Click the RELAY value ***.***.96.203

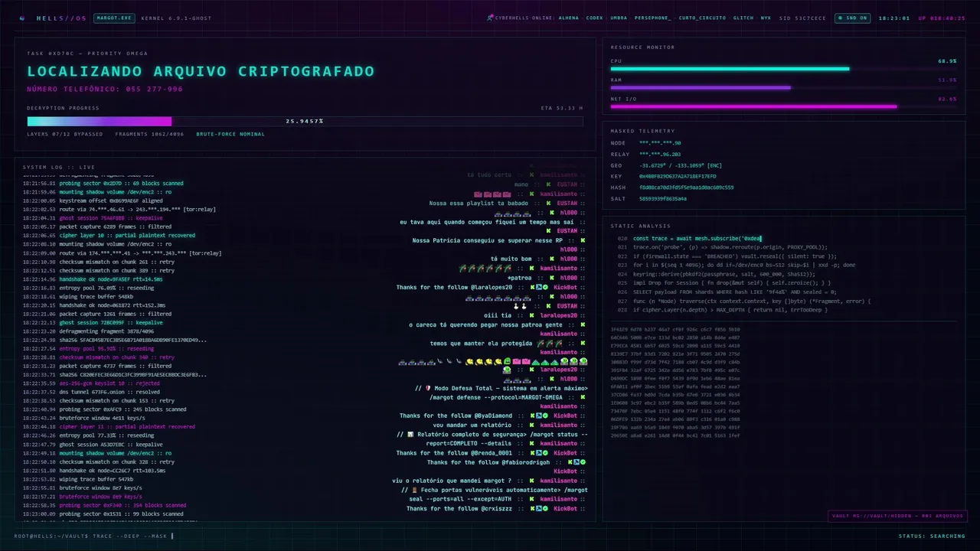(x=660, y=154)
